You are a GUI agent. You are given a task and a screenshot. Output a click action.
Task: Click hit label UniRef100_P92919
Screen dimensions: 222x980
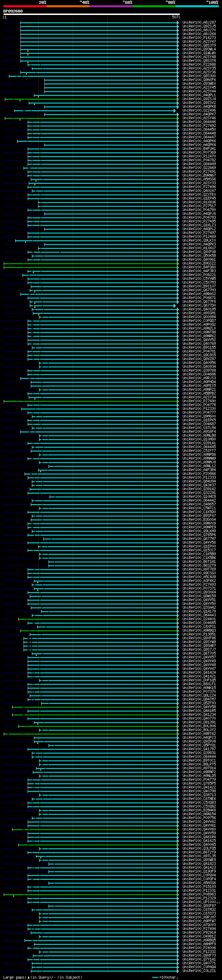point(199,932)
